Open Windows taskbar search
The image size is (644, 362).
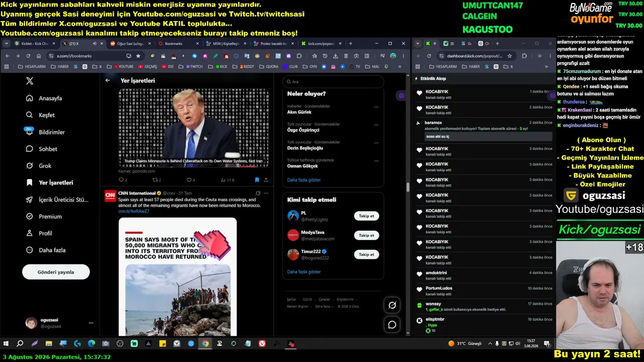[x=20, y=343]
